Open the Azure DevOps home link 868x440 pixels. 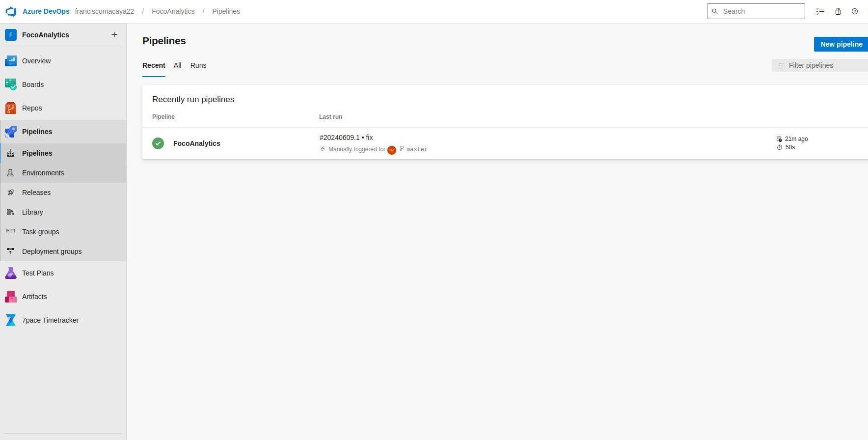46,11
